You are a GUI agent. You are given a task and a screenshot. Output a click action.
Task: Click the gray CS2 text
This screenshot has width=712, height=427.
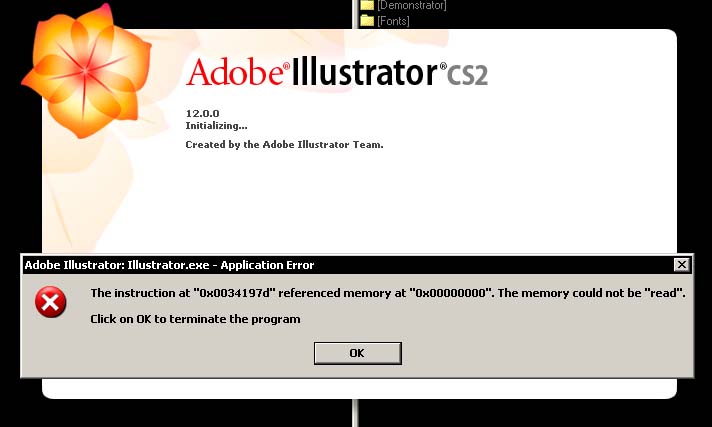point(467,74)
